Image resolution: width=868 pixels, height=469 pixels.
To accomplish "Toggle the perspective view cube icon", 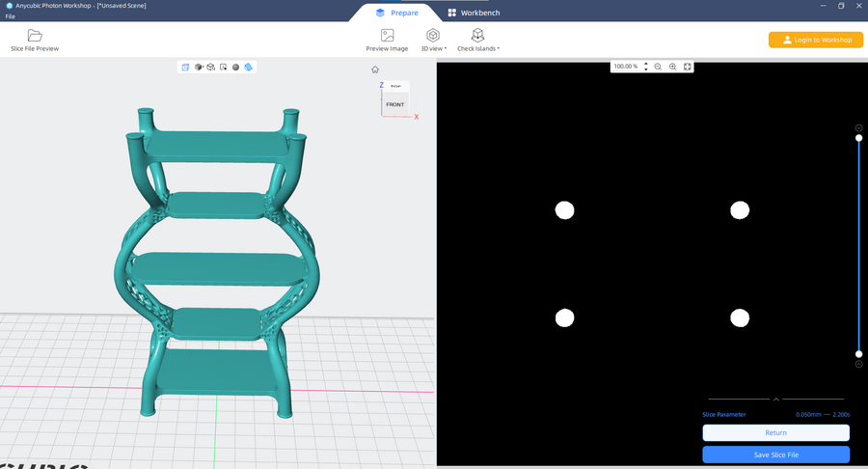I will (x=185, y=68).
